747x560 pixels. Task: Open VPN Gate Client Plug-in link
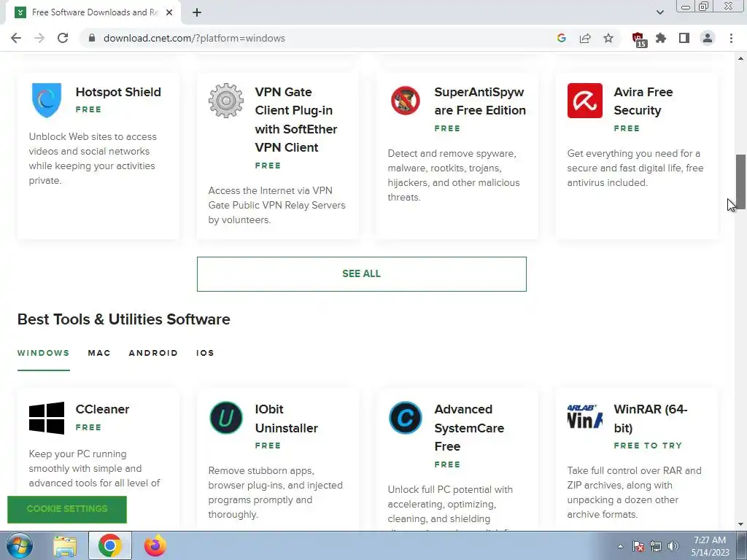(296, 120)
